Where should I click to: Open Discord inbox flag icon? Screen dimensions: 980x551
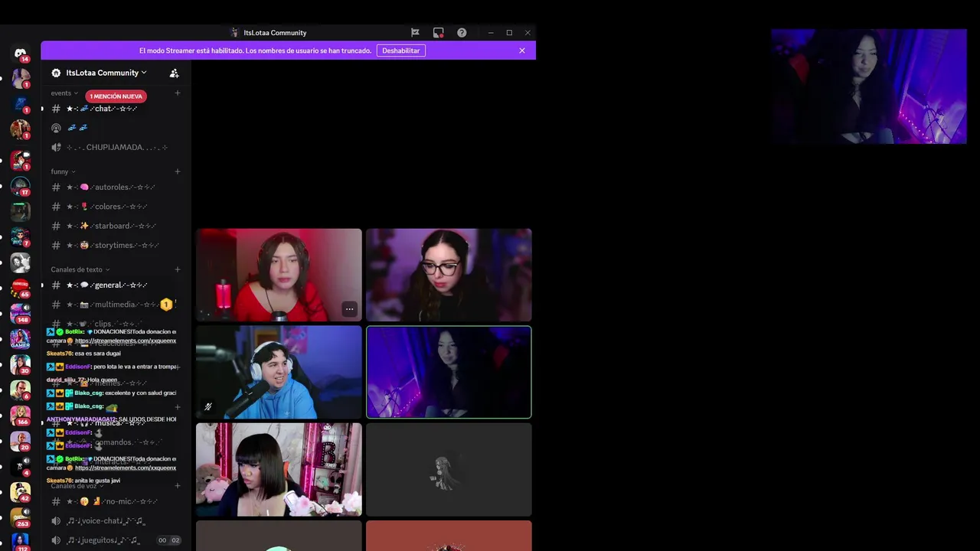point(415,33)
